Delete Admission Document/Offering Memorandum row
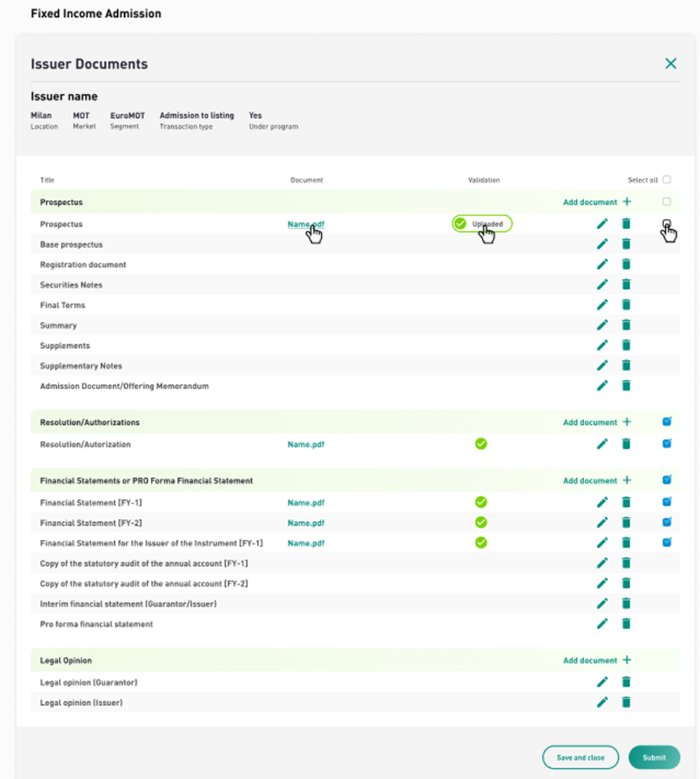This screenshot has height=779, width=700. [626, 386]
